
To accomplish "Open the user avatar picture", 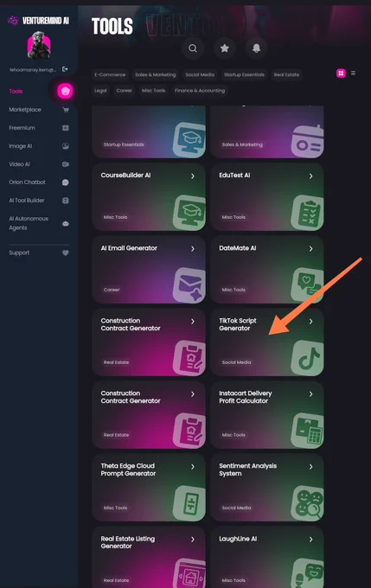I will (x=39, y=45).
